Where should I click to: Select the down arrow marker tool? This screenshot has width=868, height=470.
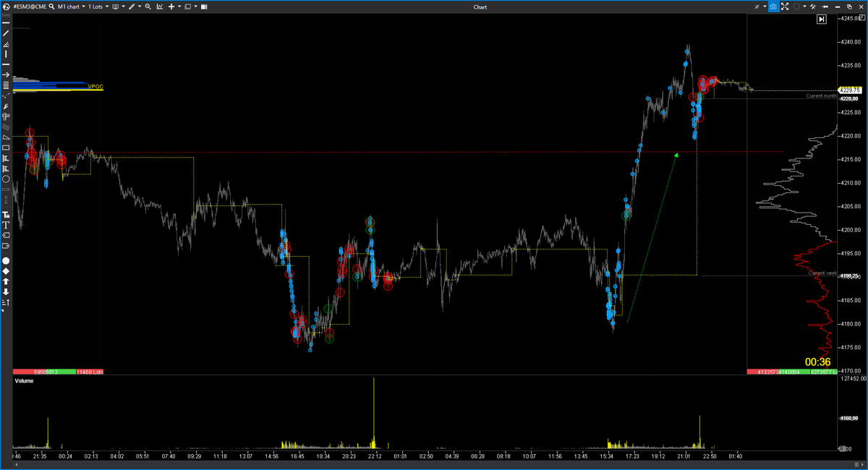[6, 292]
